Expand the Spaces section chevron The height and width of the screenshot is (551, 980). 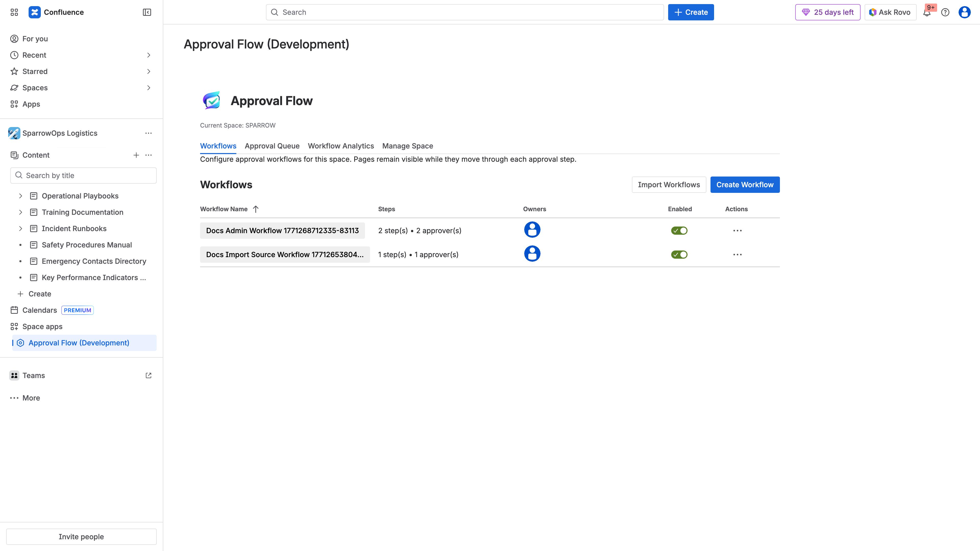149,88
